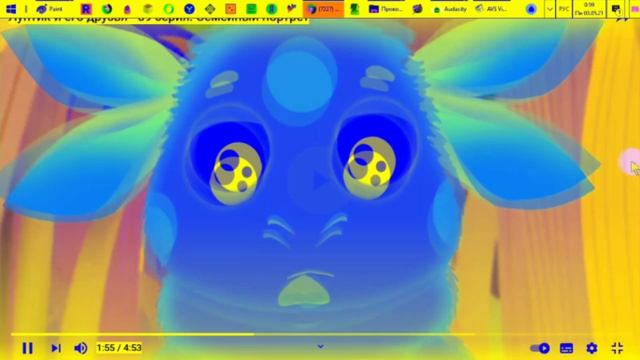Toggle the autoplay switch
Image resolution: width=640 pixels, height=360 pixels.
pos(540,348)
